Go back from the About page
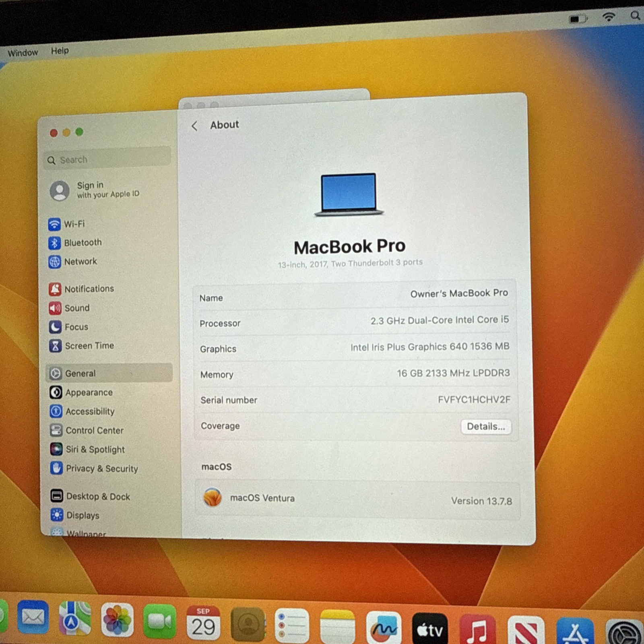Viewport: 644px width, 644px height. (x=194, y=126)
